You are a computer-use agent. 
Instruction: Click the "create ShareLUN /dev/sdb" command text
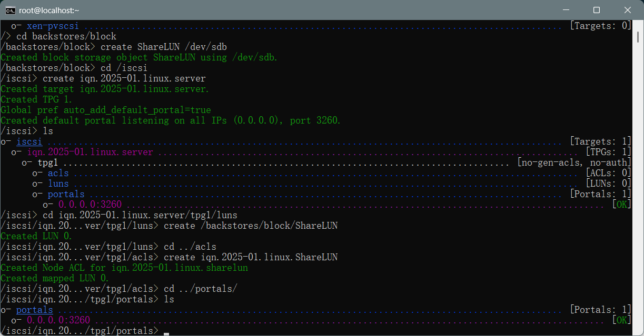[x=163, y=47]
